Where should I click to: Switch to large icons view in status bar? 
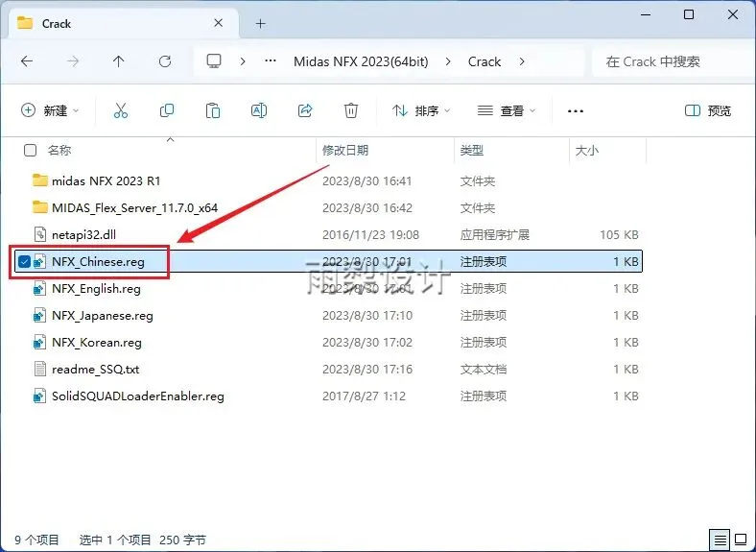coord(741,540)
